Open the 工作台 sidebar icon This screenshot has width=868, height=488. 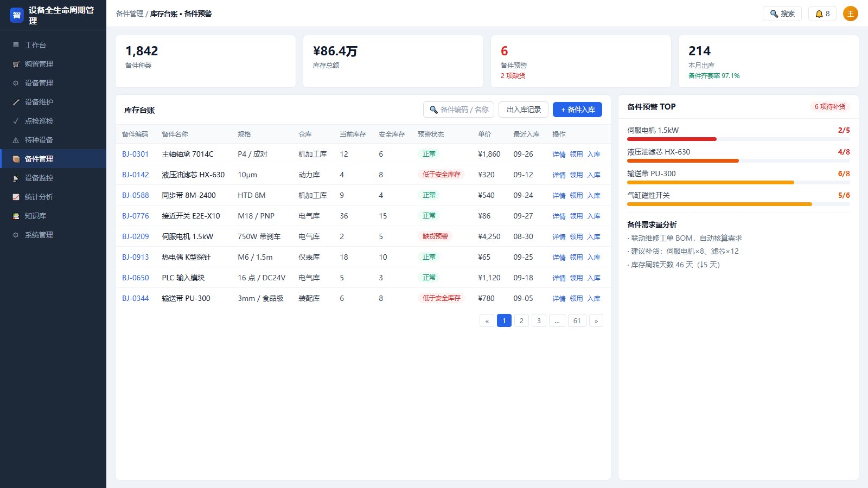(x=16, y=45)
